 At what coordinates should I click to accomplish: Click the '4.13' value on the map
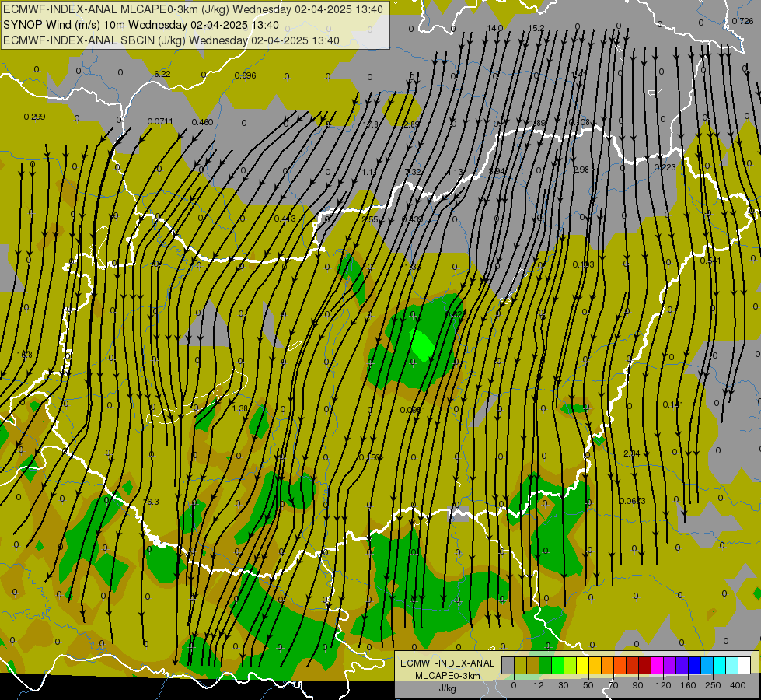point(456,172)
